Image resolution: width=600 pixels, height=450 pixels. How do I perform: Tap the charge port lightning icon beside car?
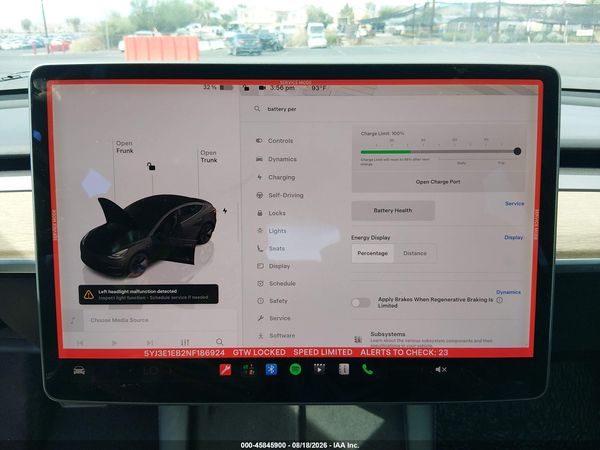coord(225,211)
